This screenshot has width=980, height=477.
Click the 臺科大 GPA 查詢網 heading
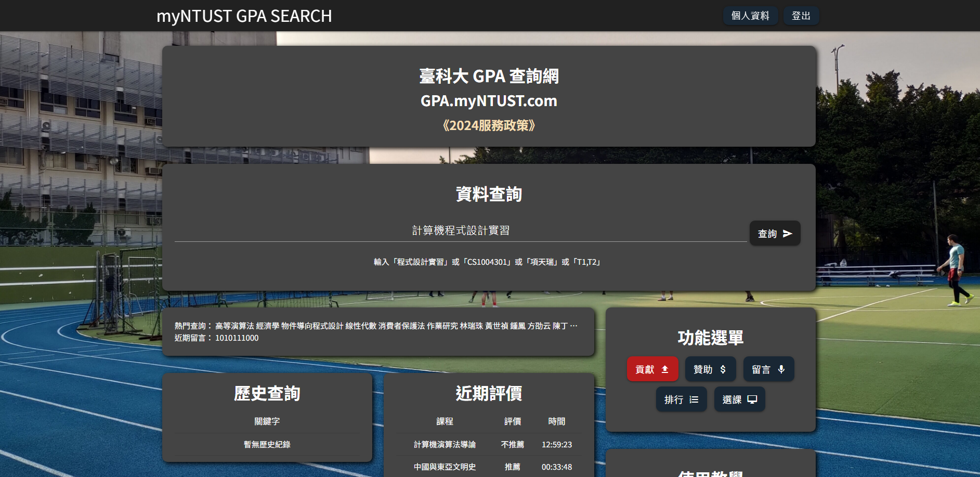(x=489, y=76)
